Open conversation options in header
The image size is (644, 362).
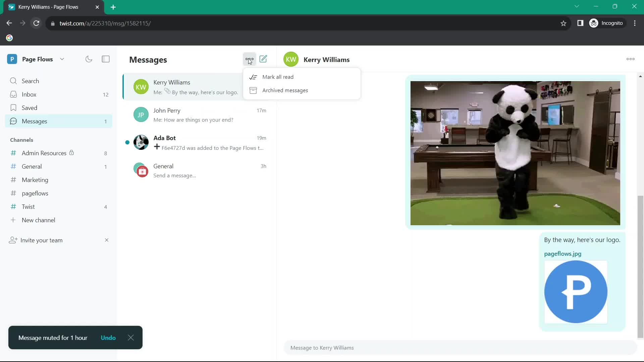pos(631,59)
